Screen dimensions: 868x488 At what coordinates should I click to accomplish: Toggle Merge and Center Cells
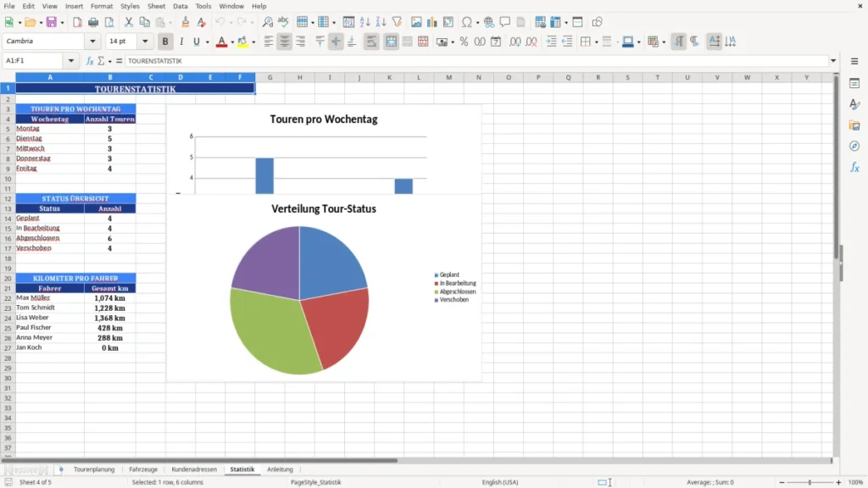391,42
